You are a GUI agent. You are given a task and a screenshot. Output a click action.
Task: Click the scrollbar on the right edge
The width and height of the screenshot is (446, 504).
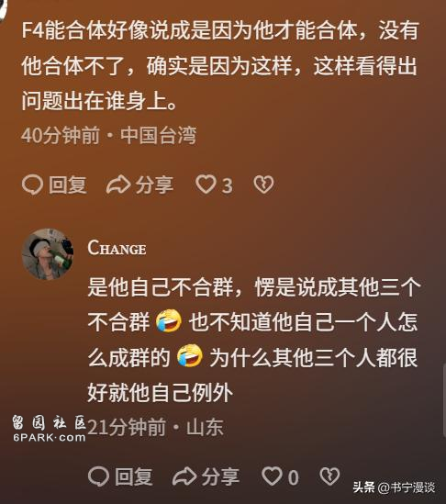point(444,401)
